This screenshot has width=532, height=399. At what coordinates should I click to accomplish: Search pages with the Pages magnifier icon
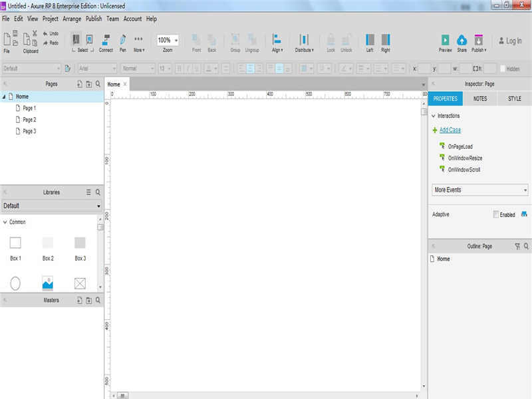click(x=98, y=84)
